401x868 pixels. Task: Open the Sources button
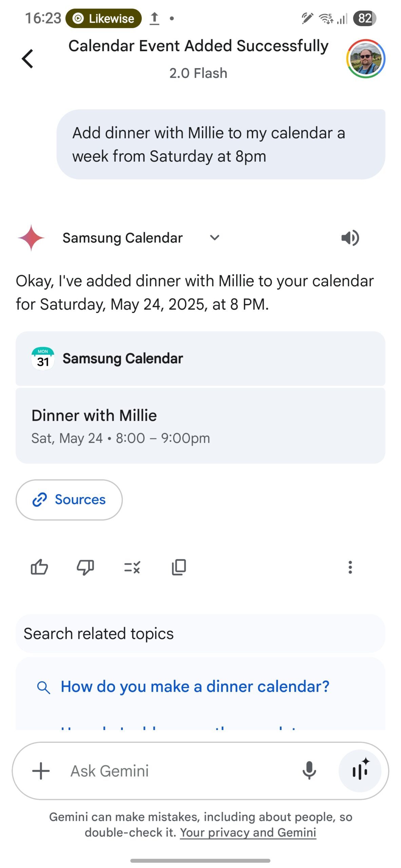pos(69,499)
